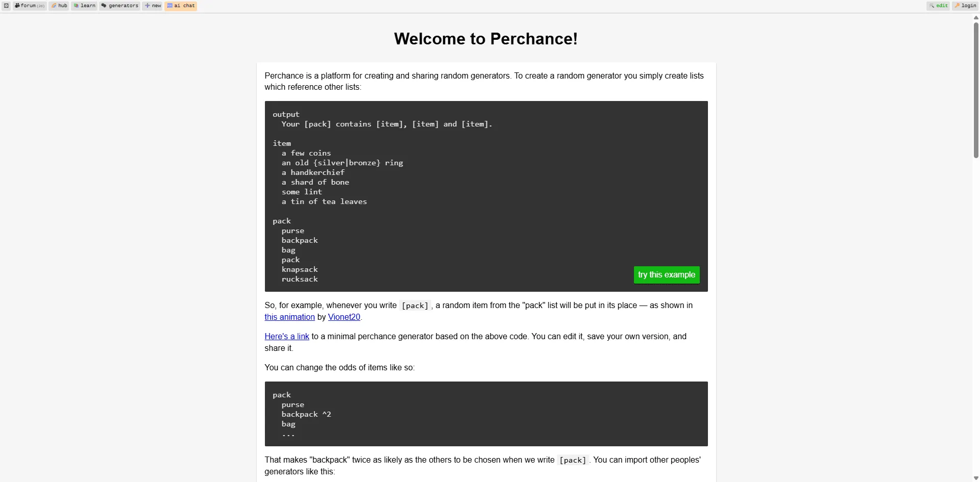Follow the Here's a link hyperlink
Image resolution: width=980 pixels, height=482 pixels.
287,337
